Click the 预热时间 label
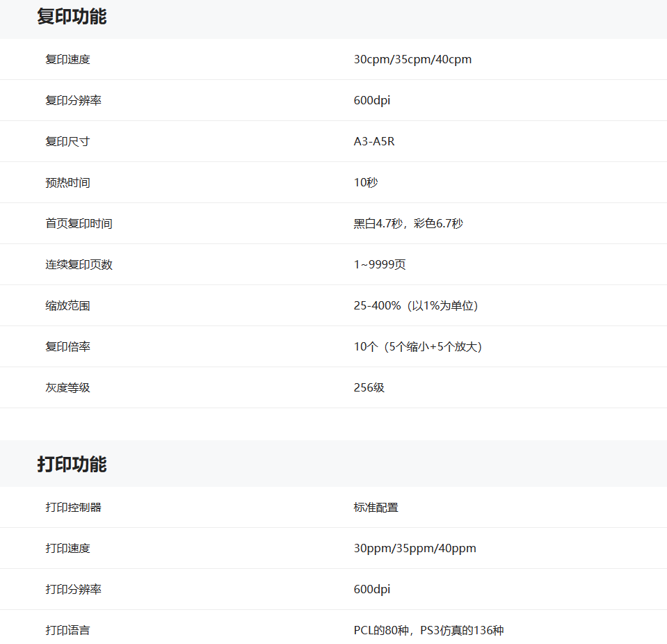The image size is (667, 644). (67, 183)
